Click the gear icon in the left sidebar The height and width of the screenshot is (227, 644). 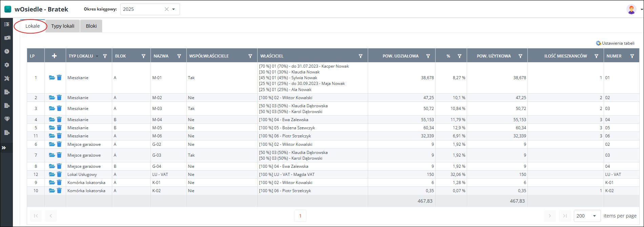6,65
